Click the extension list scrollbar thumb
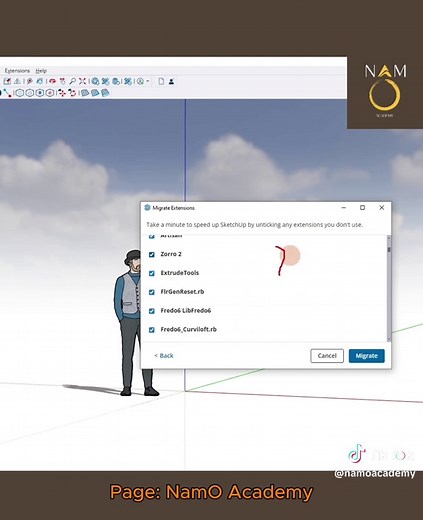This screenshot has width=423, height=520. tap(389, 249)
